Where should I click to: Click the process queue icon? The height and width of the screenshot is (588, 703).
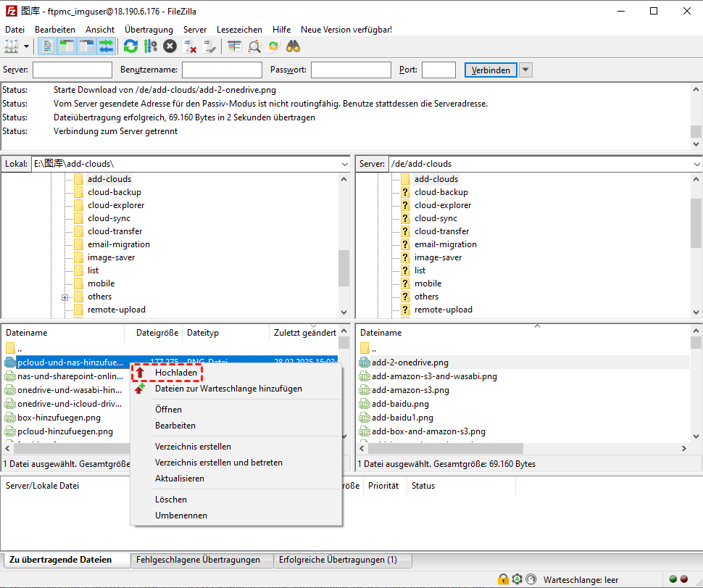150,46
